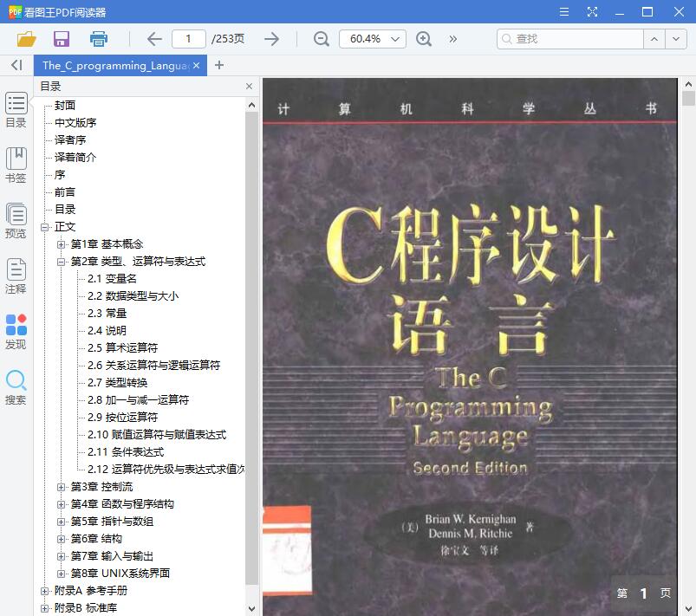This screenshot has height=616, width=696.
Task: Click the outline panel scrollbar thumb
Action: click(251, 348)
